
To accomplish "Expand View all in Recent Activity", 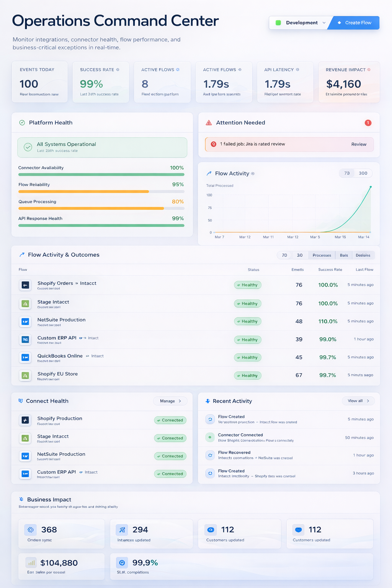I will click(358, 401).
